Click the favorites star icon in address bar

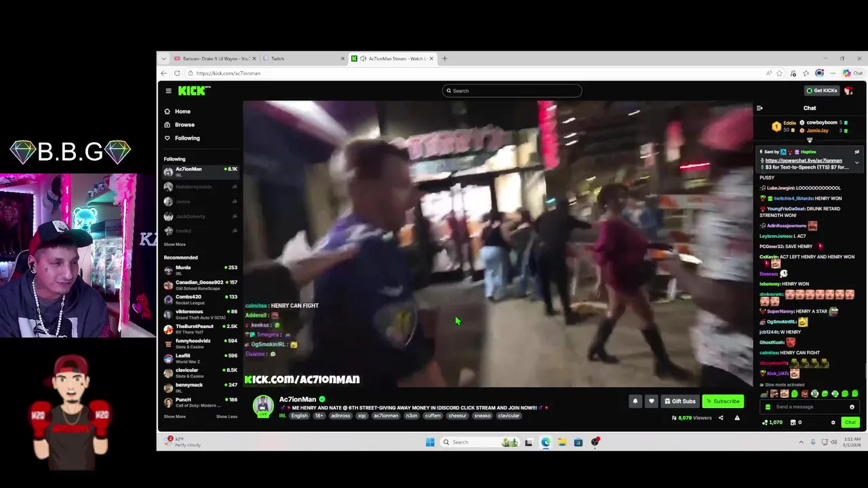coord(779,73)
